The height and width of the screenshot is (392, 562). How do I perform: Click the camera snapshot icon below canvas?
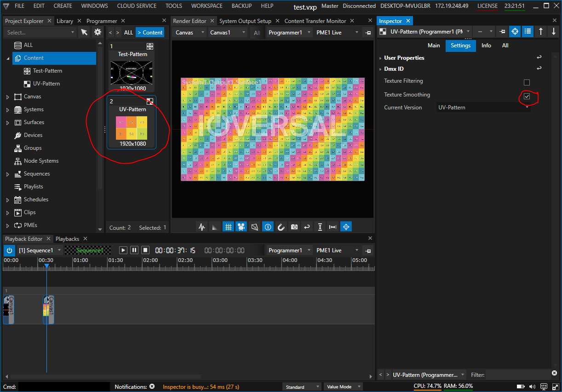(294, 227)
